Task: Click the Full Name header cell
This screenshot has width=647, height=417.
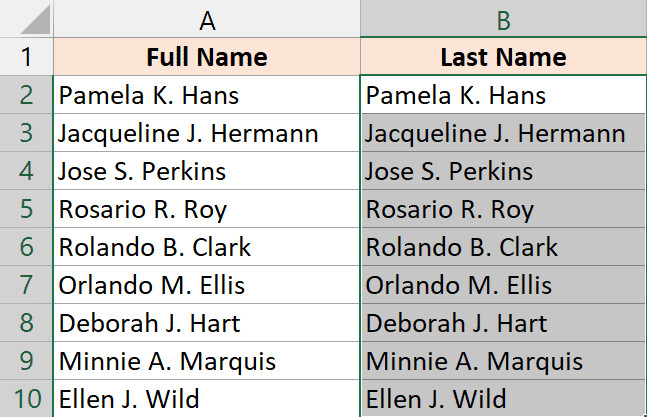Action: [206, 57]
